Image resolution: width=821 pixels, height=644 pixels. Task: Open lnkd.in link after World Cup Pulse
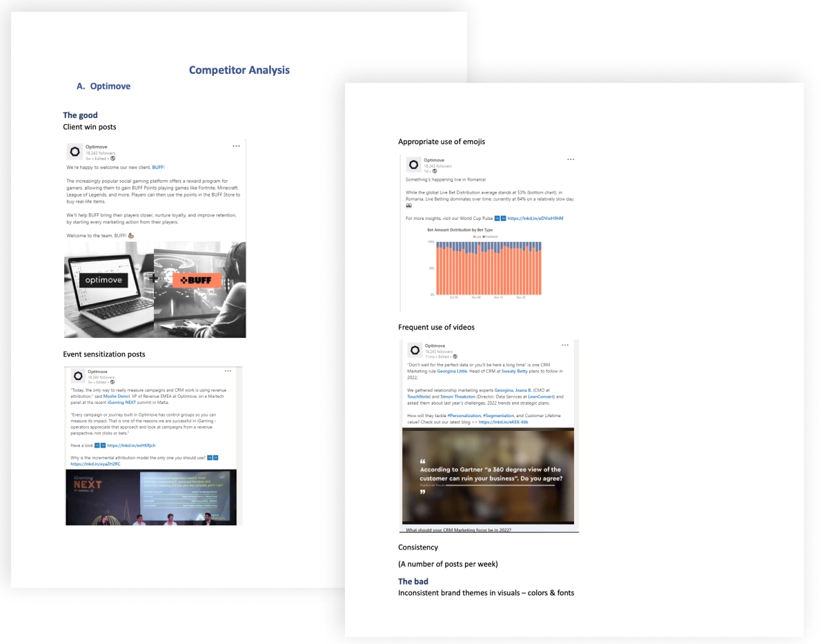(535, 219)
